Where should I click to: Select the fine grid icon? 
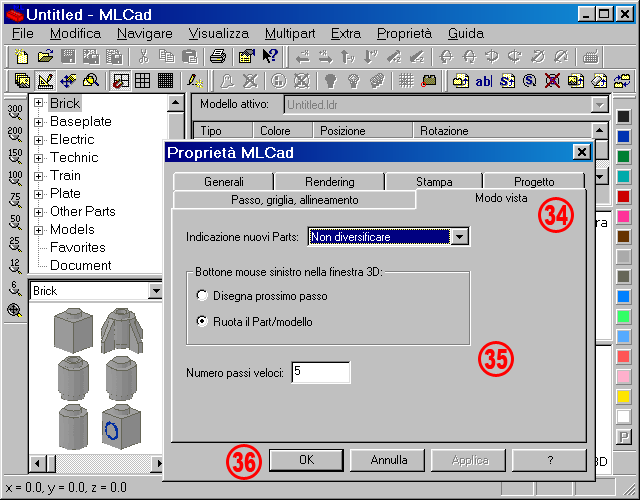pos(165,80)
